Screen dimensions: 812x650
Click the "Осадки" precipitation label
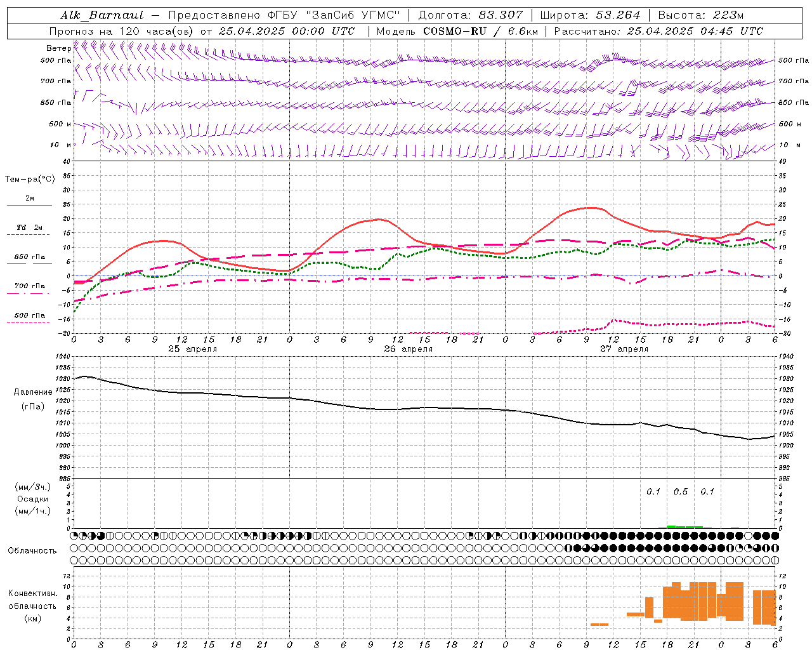(x=33, y=499)
